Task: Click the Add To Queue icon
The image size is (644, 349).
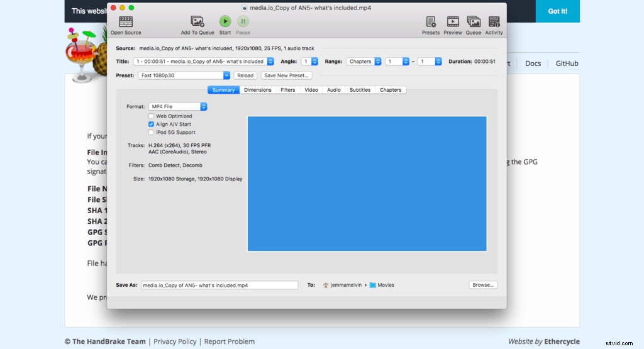Action: (197, 21)
